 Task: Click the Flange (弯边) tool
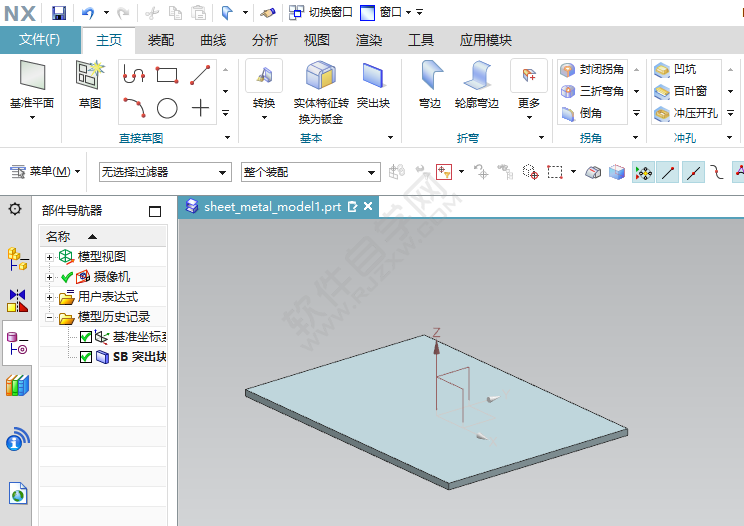pyautogui.click(x=430, y=84)
